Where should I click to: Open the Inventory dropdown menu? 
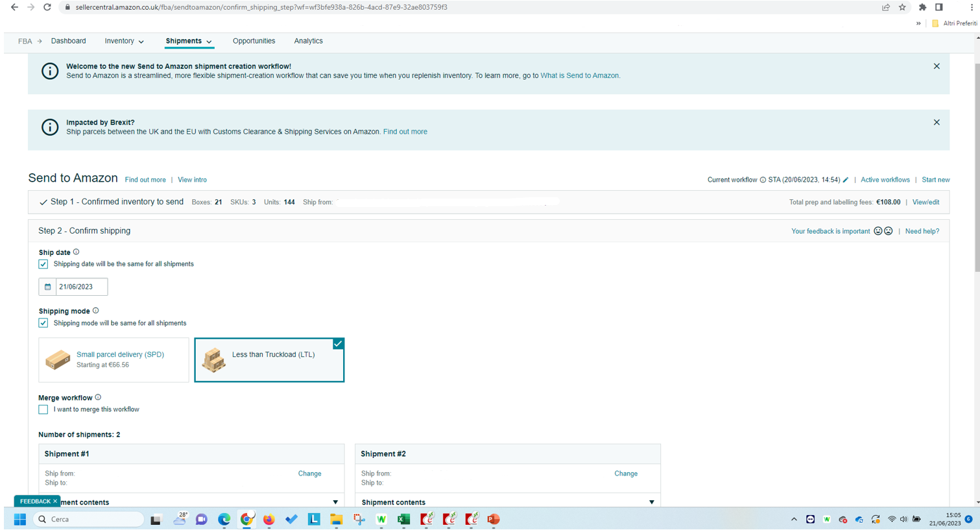point(124,41)
